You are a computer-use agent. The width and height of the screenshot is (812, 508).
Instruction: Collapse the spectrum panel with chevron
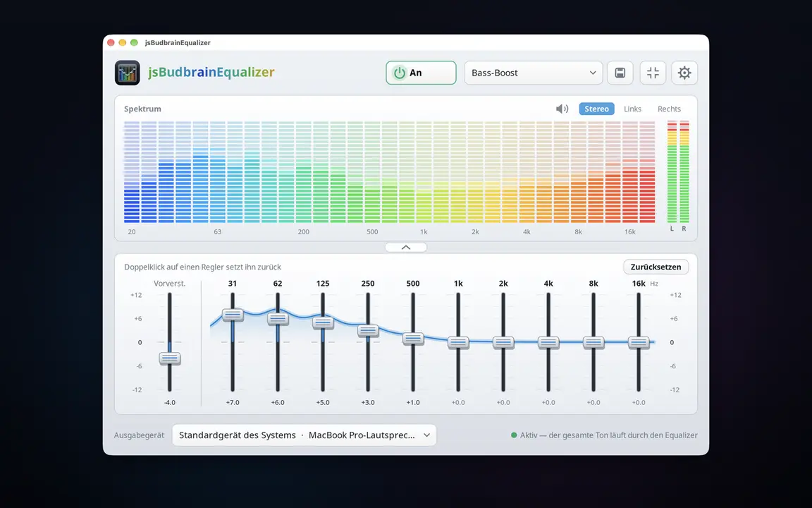[406, 247]
